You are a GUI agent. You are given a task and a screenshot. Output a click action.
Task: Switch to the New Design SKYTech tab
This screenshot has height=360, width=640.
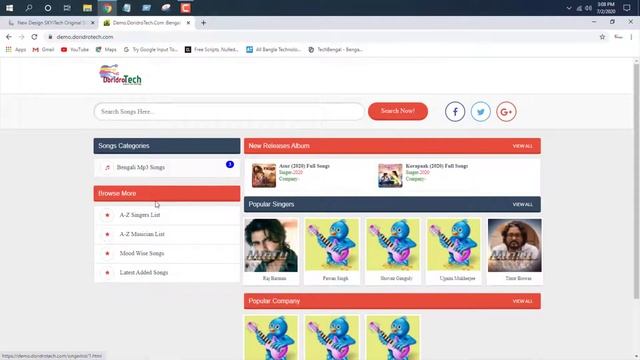click(x=50, y=23)
